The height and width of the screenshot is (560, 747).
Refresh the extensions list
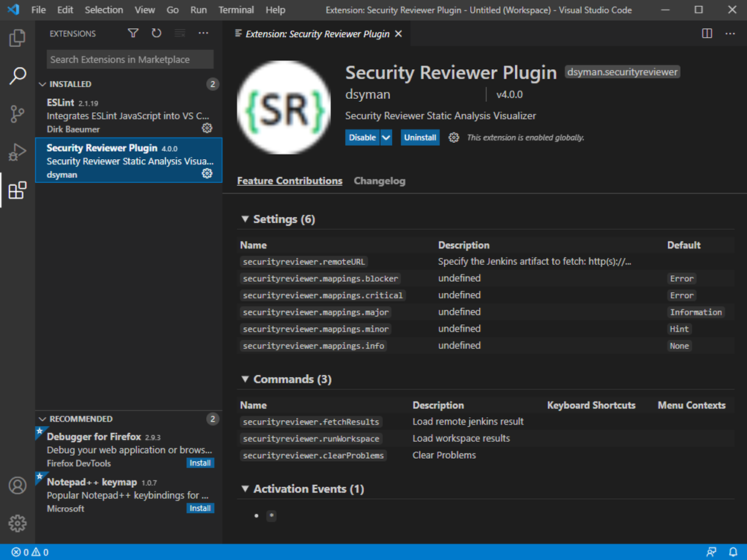click(156, 33)
